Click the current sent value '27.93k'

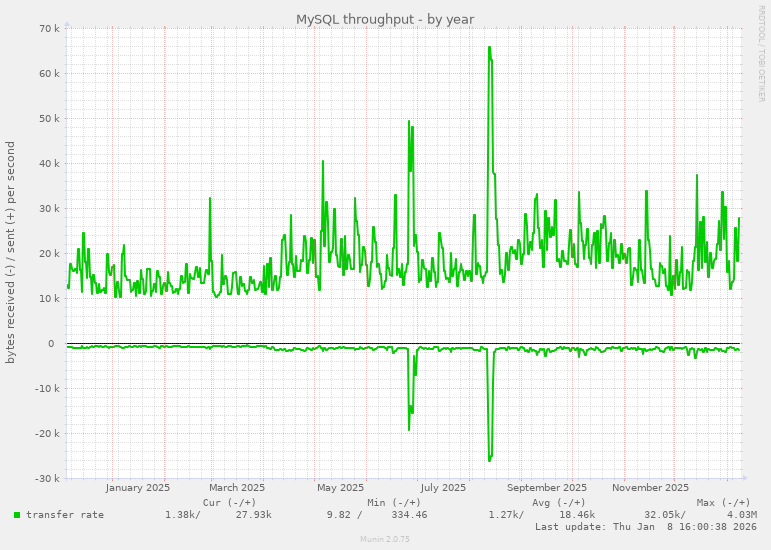click(254, 515)
